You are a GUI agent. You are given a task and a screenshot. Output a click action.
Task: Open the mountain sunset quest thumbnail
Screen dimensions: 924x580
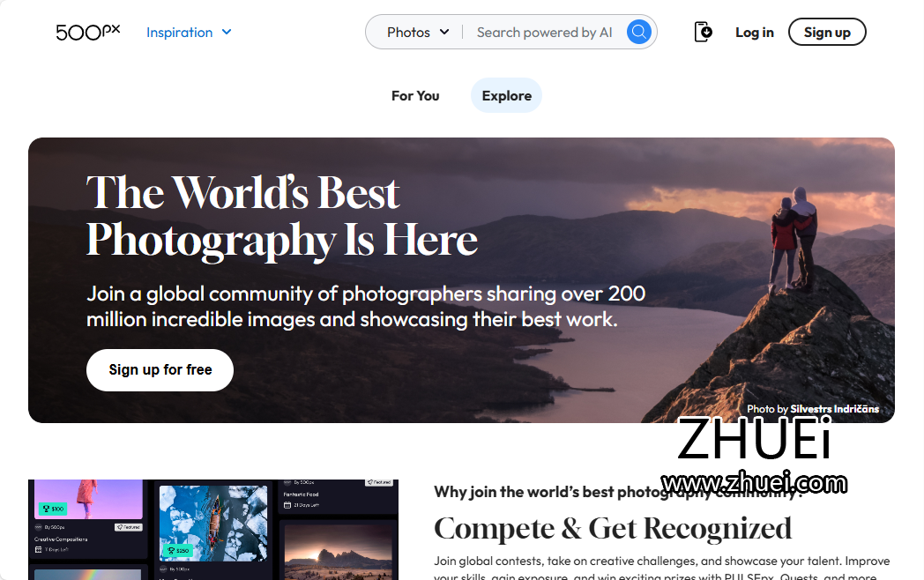pyautogui.click(x=339, y=551)
